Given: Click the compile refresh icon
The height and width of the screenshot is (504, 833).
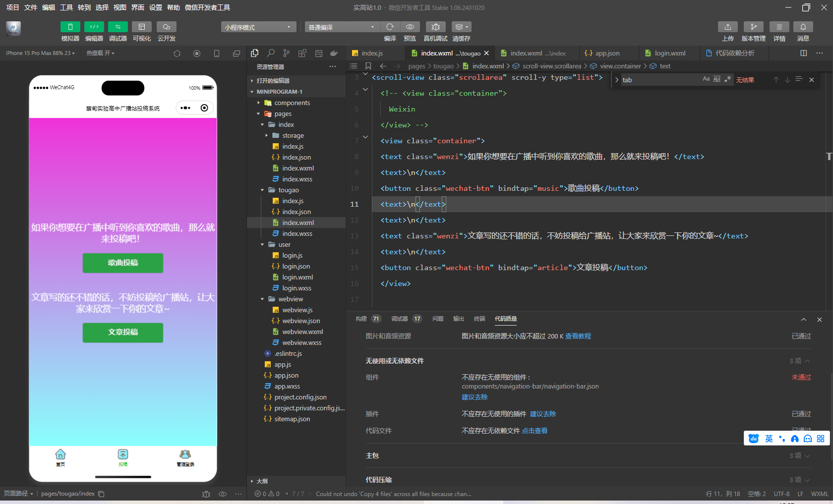Looking at the screenshot, I should [390, 27].
